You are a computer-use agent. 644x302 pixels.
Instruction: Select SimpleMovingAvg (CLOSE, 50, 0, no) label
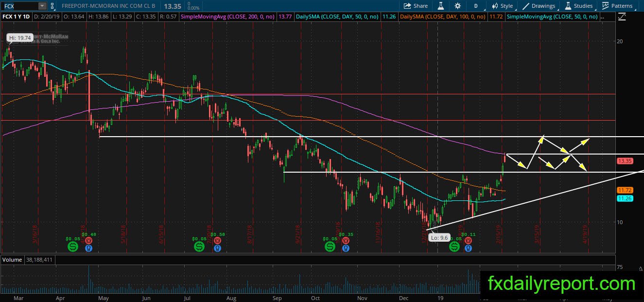point(553,17)
